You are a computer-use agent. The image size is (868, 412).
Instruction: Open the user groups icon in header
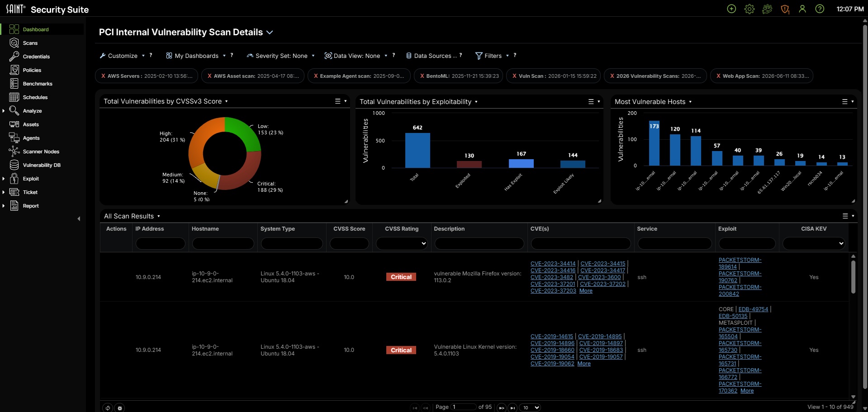coord(767,9)
